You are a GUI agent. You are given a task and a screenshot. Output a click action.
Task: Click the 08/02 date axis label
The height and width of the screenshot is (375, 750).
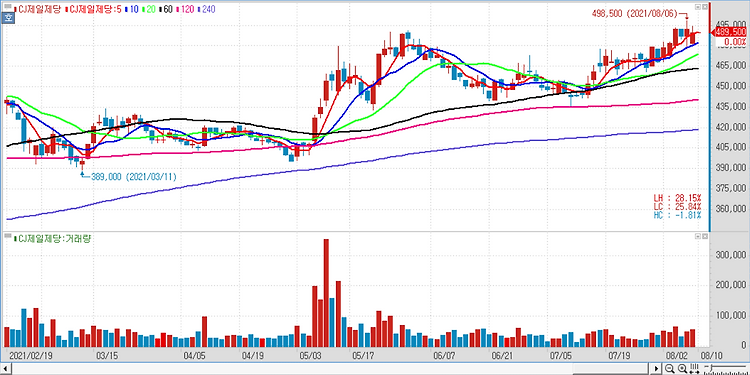(676, 355)
